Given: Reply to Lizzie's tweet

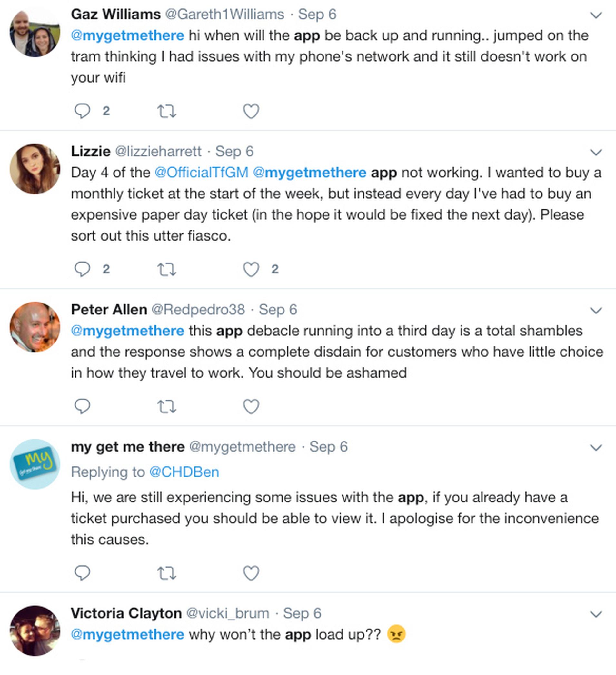Looking at the screenshot, I should tap(82, 270).
